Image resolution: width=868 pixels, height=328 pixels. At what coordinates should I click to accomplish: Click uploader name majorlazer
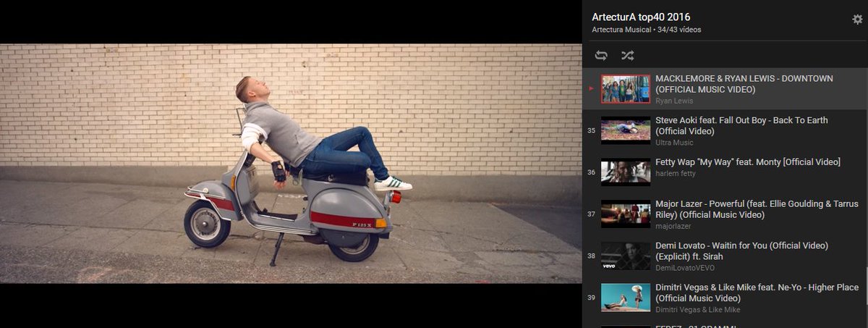(x=673, y=226)
